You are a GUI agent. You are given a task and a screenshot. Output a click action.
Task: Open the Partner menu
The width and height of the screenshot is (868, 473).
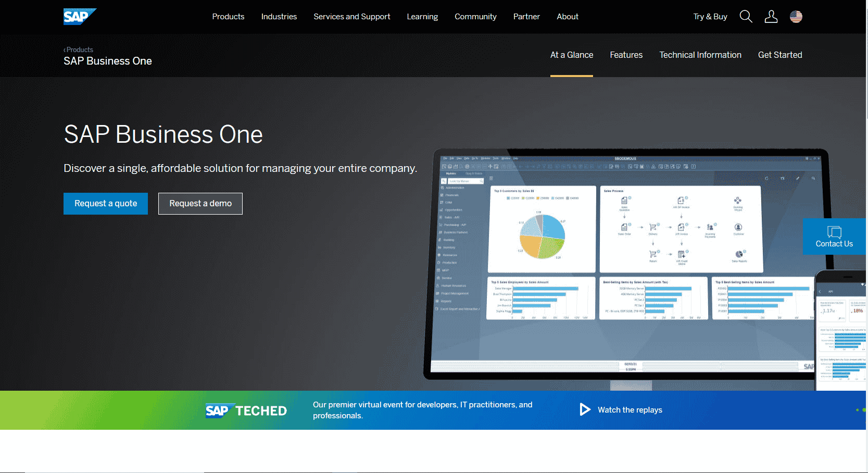pyautogui.click(x=526, y=17)
